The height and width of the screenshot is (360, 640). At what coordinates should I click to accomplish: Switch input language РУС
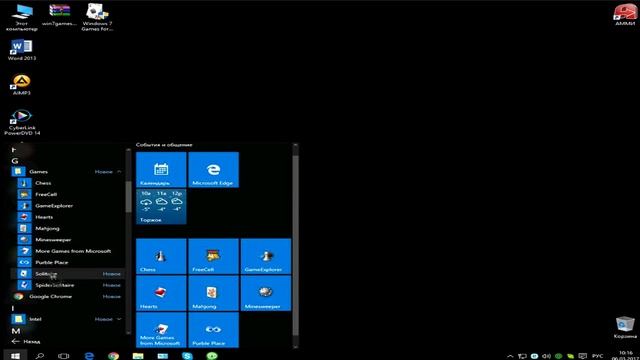pos(598,356)
